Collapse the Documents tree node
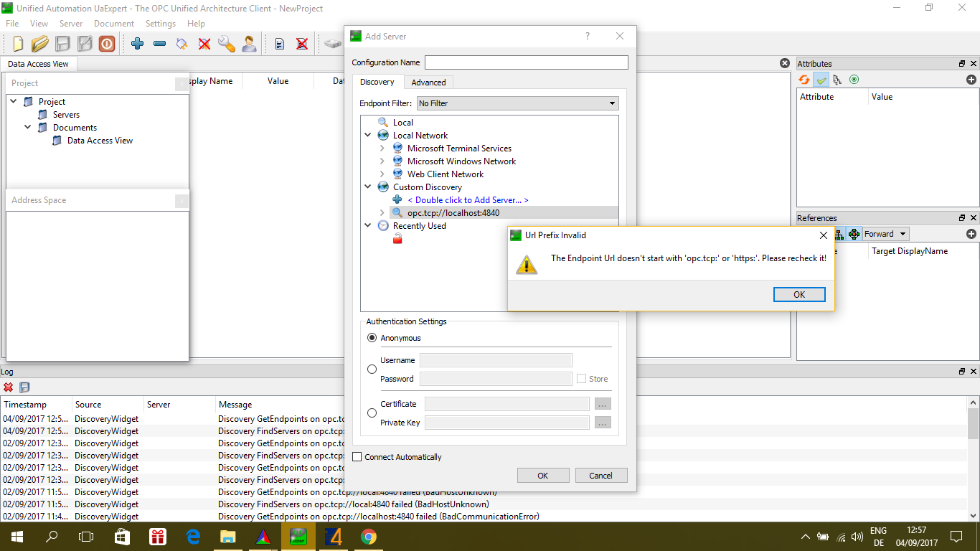The height and width of the screenshot is (551, 980). [x=28, y=128]
